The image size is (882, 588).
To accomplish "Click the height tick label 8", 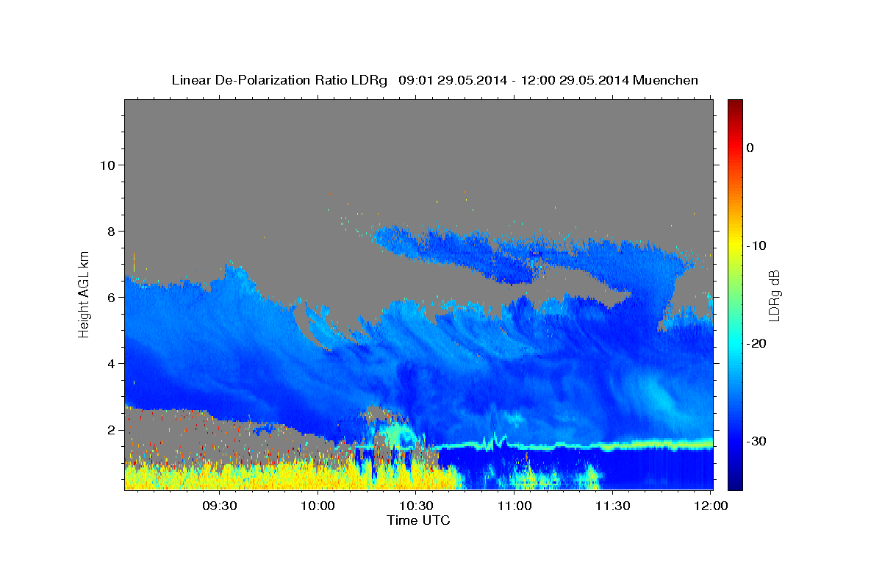I will tap(110, 231).
